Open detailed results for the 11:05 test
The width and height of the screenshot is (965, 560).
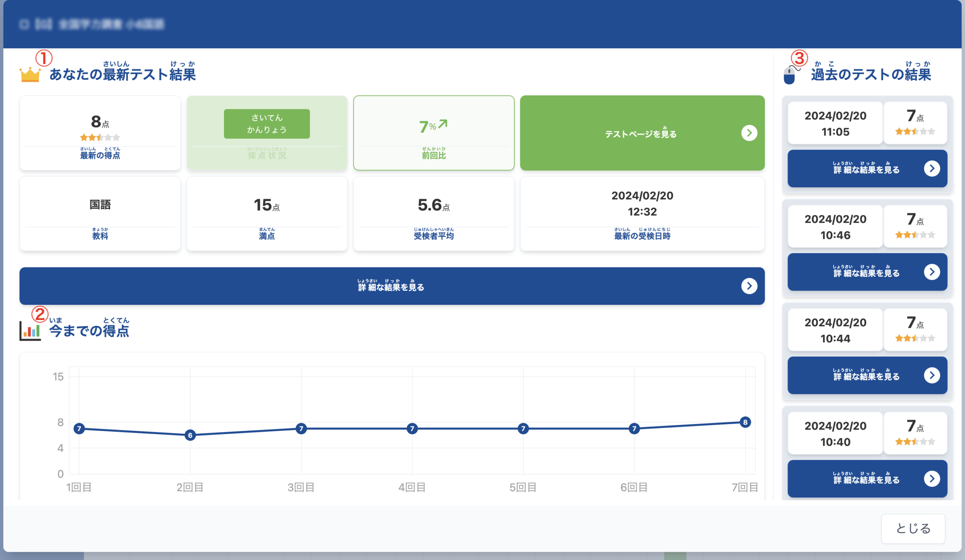click(867, 169)
